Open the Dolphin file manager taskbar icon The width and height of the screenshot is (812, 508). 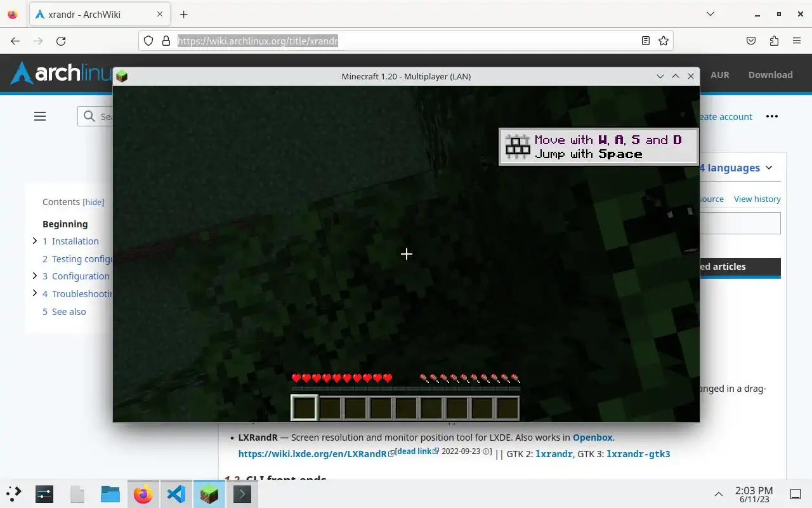[110, 494]
